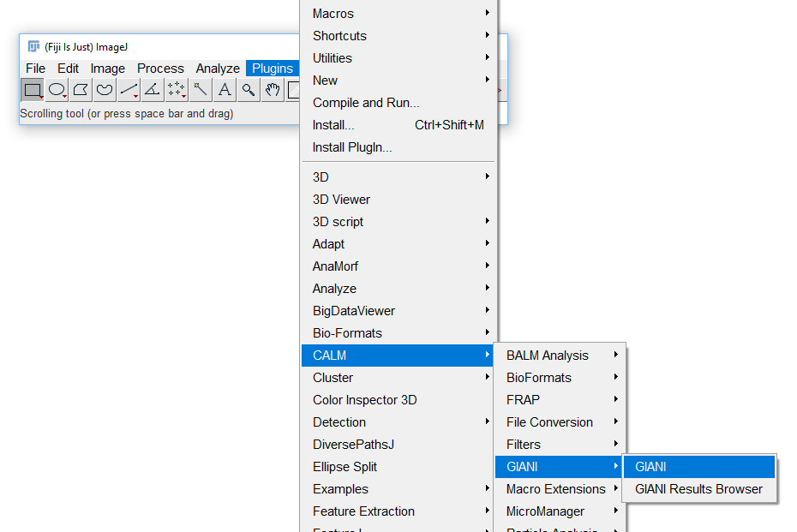This screenshot has width=797, height=532.
Task: Launch Color Inspector 3D
Action: tap(398, 400)
